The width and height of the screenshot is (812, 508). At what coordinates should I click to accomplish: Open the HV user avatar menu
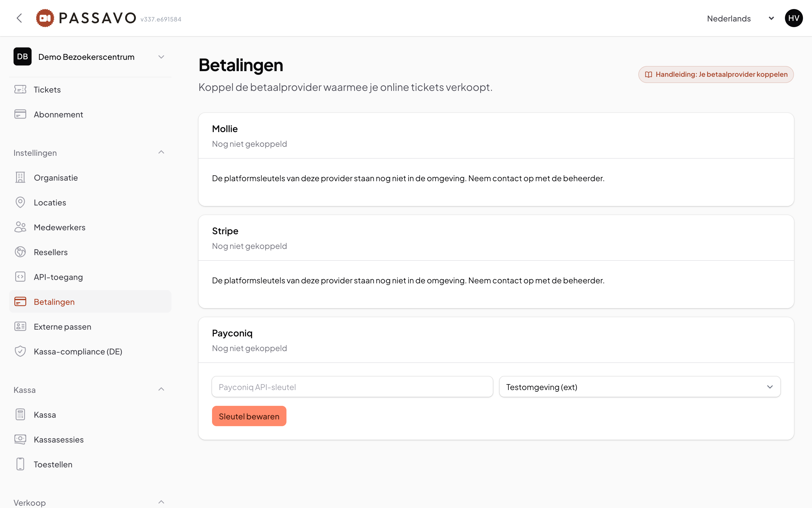coord(794,18)
